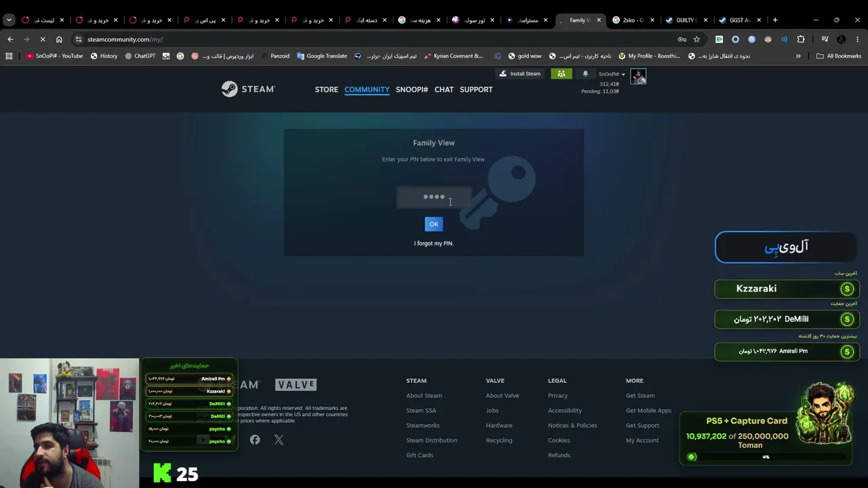Open the Gift Cards footer link
Image resolution: width=868 pixels, height=488 pixels.
[x=420, y=455]
